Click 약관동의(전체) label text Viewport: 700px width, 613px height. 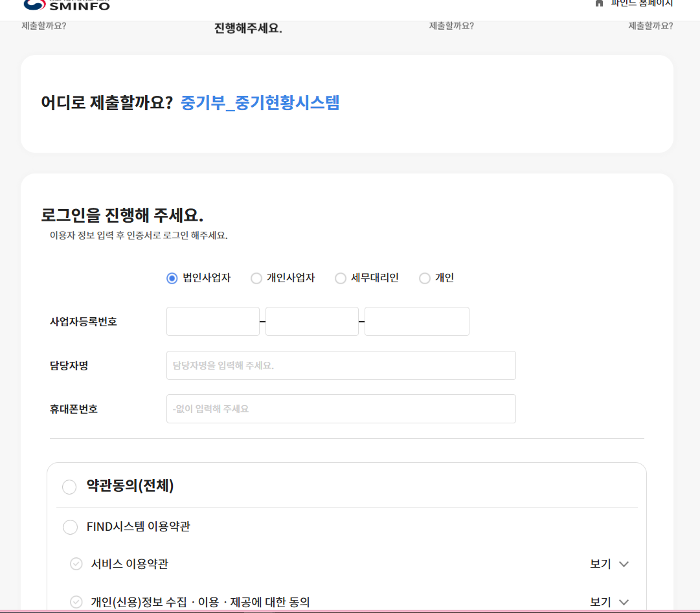coord(130,485)
